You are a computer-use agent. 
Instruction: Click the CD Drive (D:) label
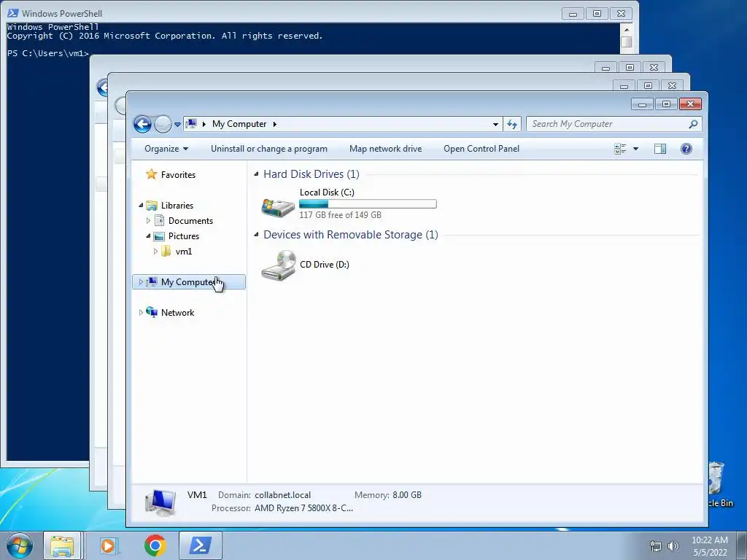tap(325, 264)
